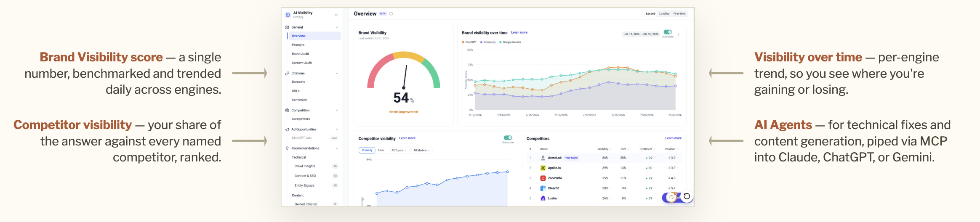Sort by the SOV column arrows
The width and height of the screenshot is (980, 222).
pyautogui.click(x=628, y=149)
